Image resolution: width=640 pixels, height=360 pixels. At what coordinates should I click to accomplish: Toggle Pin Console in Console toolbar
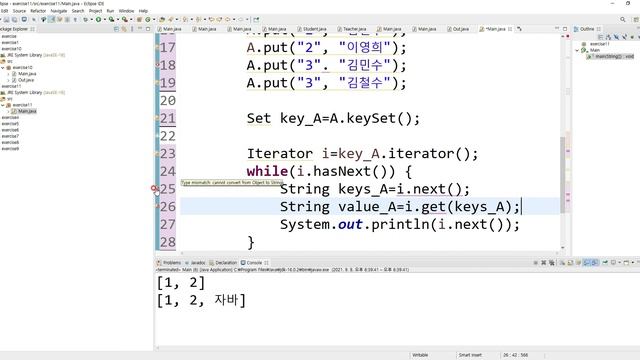pos(605,262)
